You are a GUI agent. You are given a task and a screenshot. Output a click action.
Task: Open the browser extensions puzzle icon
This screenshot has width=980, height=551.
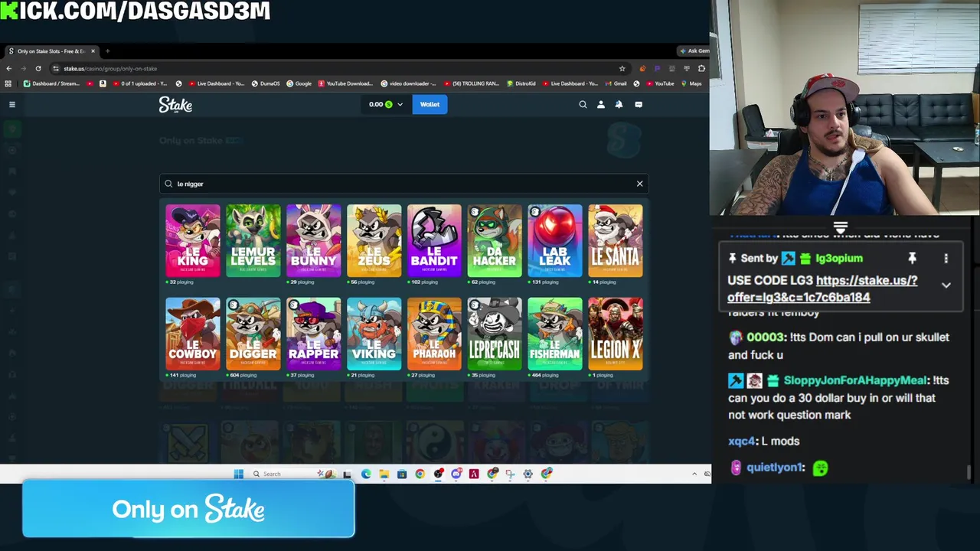pyautogui.click(x=701, y=68)
